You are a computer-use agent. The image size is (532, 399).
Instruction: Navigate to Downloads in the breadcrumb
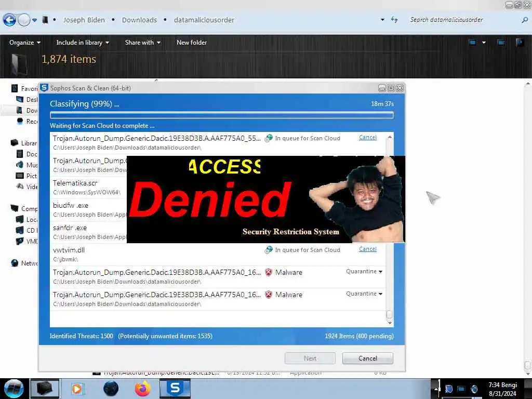[139, 20]
